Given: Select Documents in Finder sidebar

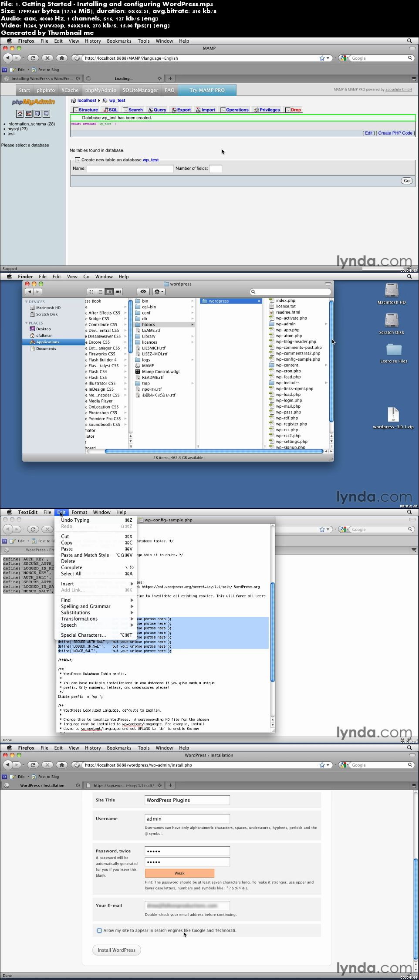Looking at the screenshot, I should tap(46, 348).
